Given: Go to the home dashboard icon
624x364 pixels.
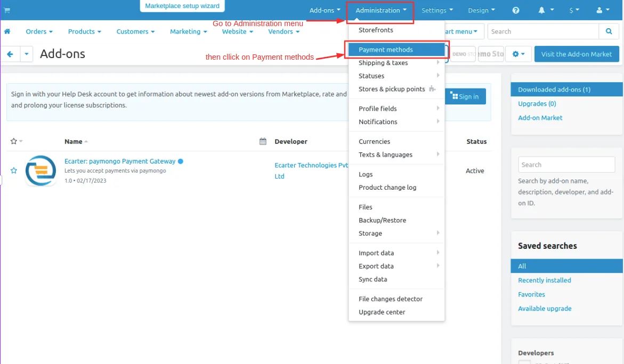Looking at the screenshot, I should pos(7,31).
